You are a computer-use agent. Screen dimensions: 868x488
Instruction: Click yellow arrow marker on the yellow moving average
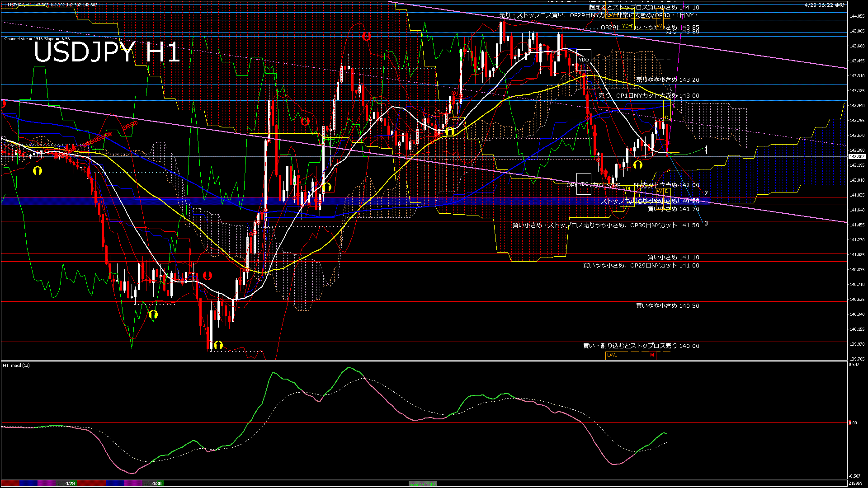tap(450, 131)
